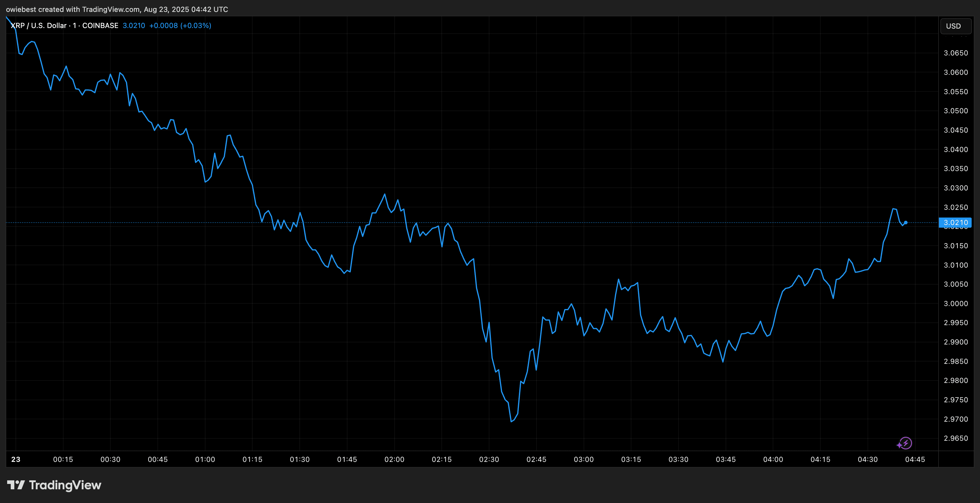Click the 04:45 time axis label

pos(915,459)
